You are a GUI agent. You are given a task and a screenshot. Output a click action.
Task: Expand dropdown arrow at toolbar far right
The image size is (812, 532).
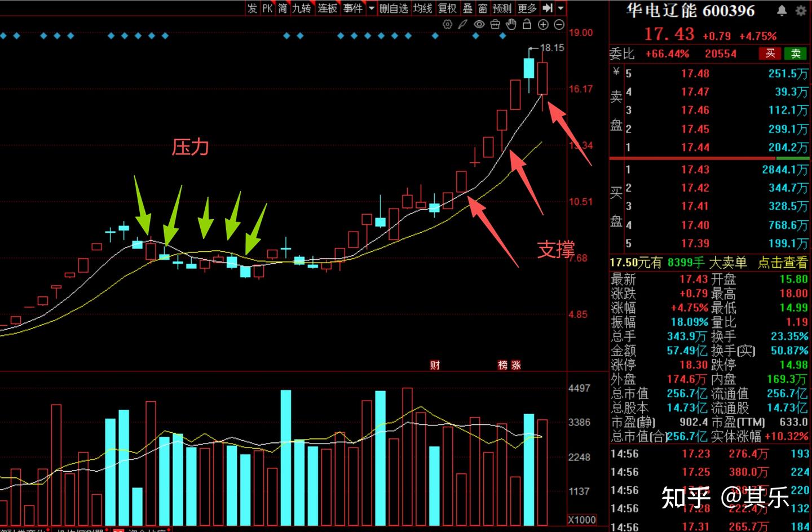561,8
